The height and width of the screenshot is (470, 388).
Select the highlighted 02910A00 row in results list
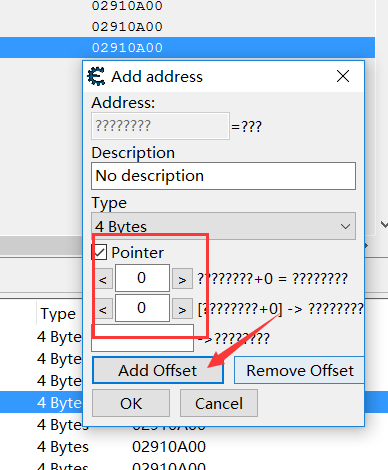[x=187, y=47]
